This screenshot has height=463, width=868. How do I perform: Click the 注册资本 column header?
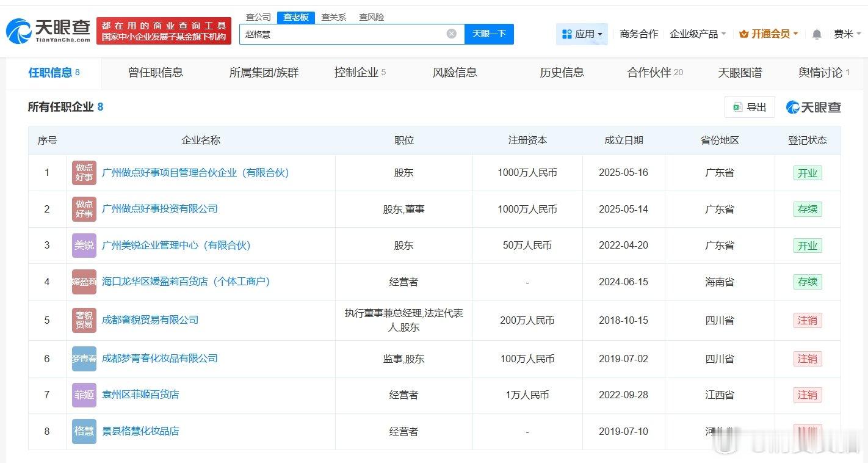click(x=527, y=140)
